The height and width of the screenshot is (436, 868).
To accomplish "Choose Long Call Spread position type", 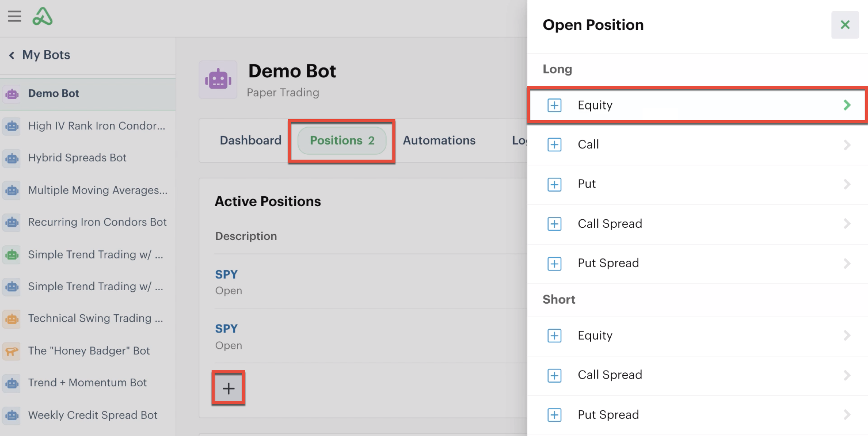I will pos(697,224).
